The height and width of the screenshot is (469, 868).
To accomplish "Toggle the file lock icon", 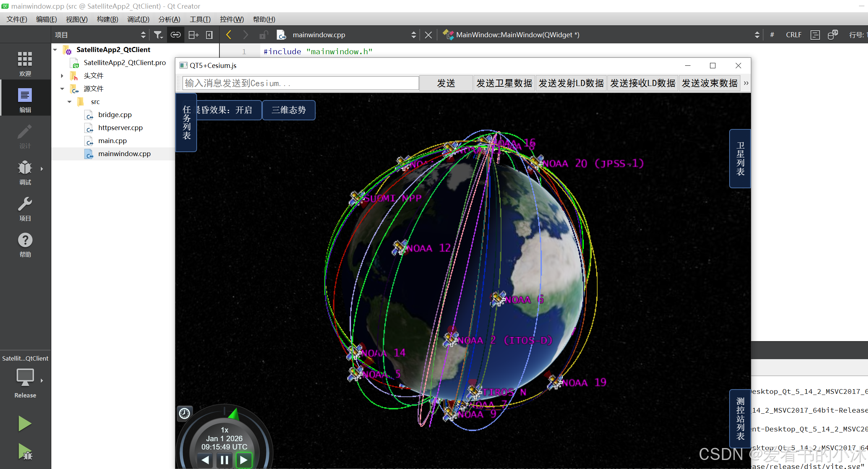I will tap(264, 35).
